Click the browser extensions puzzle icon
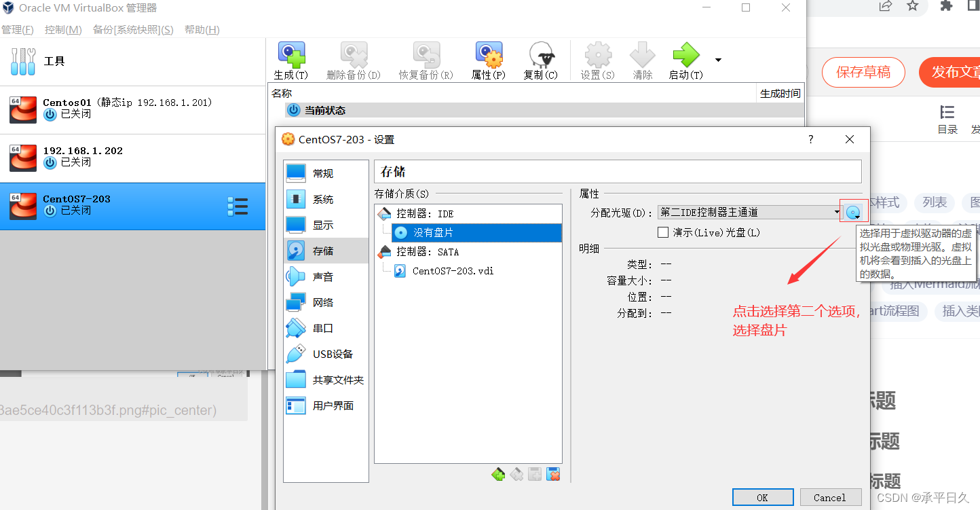 (947, 6)
